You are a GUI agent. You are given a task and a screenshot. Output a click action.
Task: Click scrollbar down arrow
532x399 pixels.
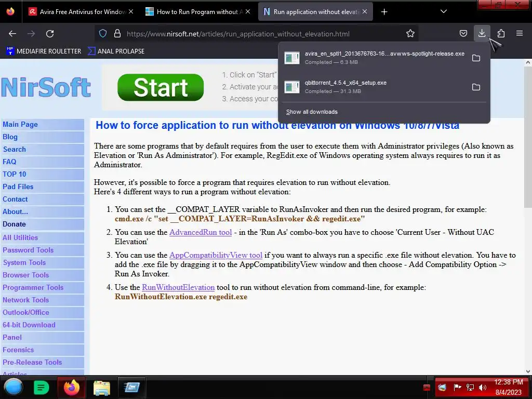click(x=528, y=371)
